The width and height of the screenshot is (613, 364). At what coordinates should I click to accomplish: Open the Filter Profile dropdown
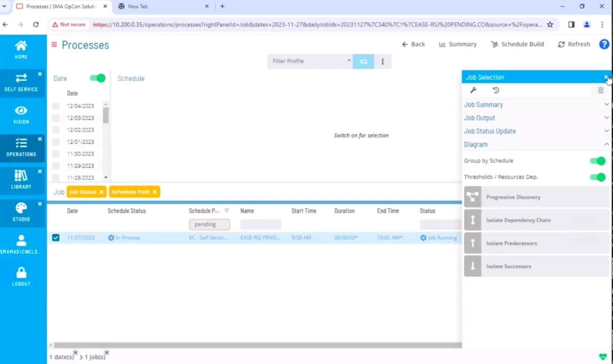[x=310, y=61]
